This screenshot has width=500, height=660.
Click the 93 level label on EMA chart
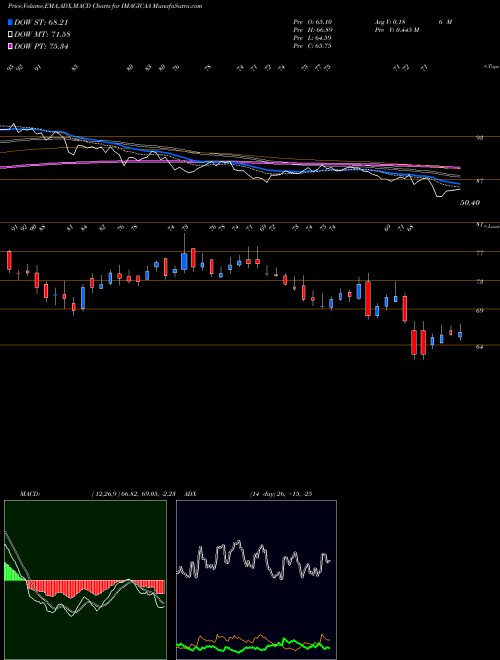click(480, 138)
